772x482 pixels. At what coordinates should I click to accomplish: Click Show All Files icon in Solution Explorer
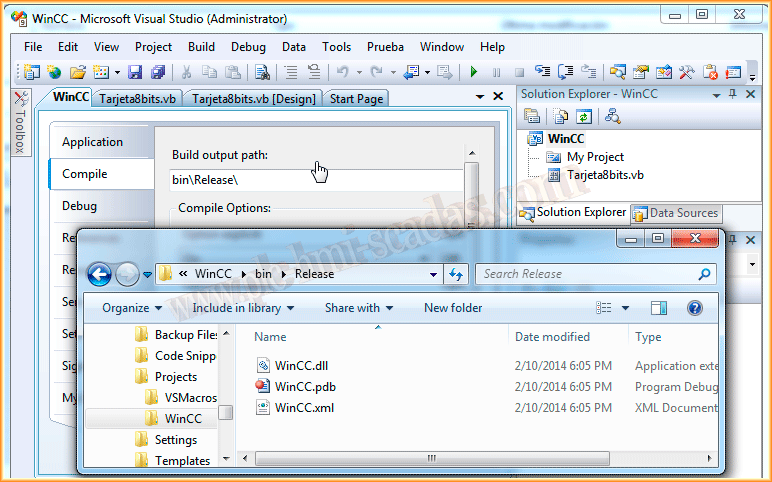(561, 116)
